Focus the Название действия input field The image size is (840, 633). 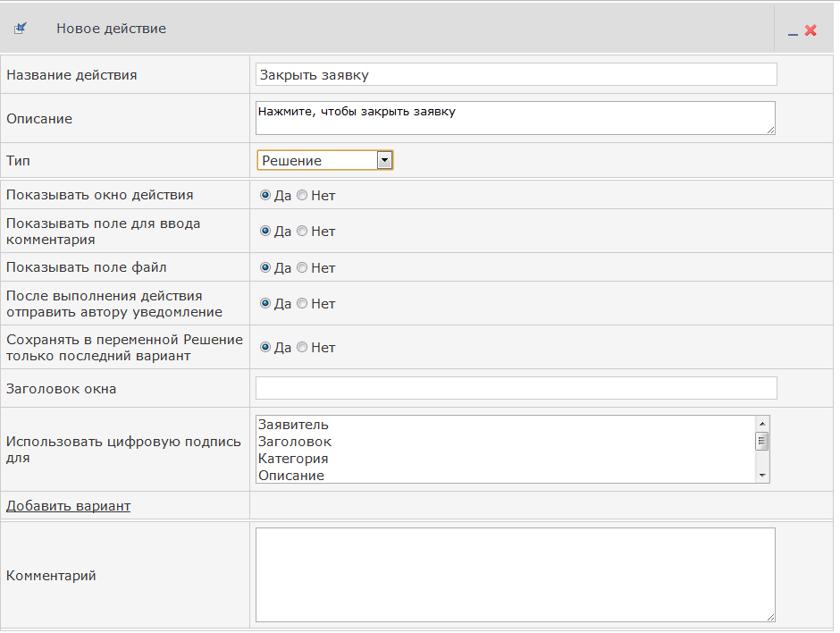point(516,74)
